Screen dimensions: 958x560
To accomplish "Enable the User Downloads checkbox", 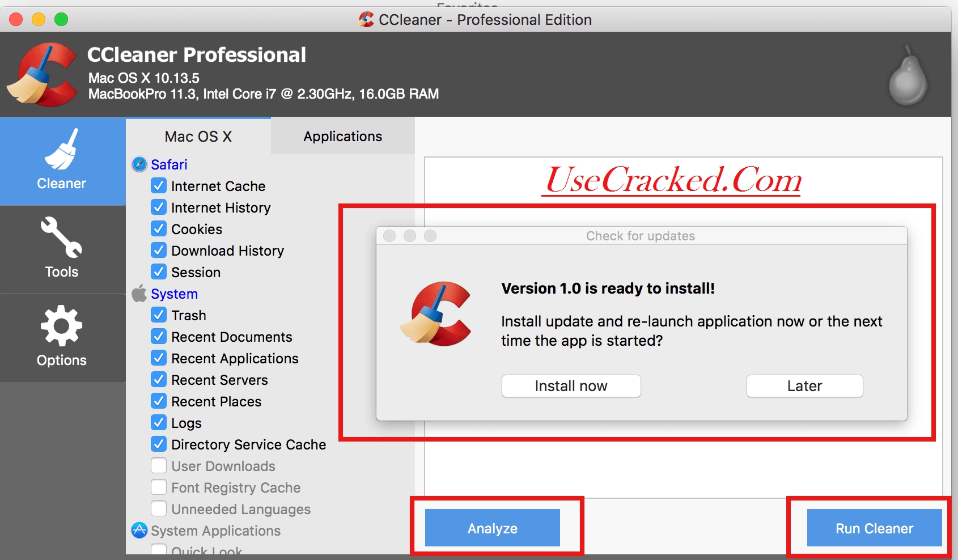I will coord(159,465).
